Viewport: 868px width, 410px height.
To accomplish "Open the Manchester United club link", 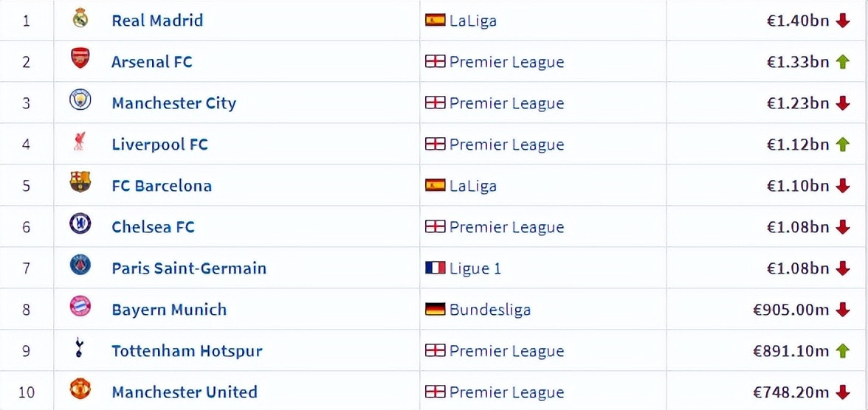I will (185, 392).
